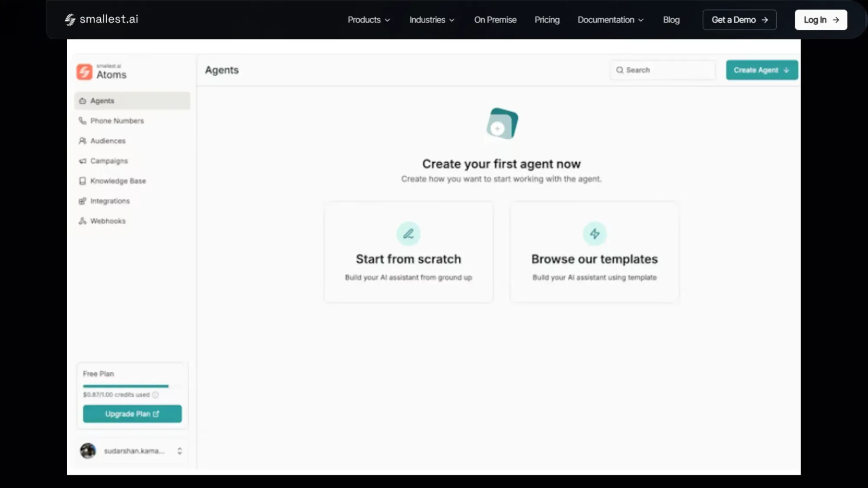
Task: Open the Documentation dropdown
Action: [610, 20]
